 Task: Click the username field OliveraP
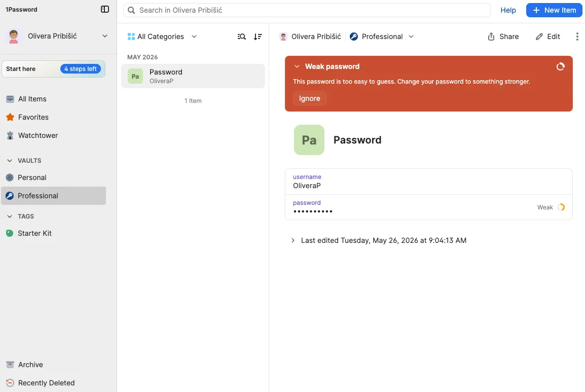tap(429, 182)
